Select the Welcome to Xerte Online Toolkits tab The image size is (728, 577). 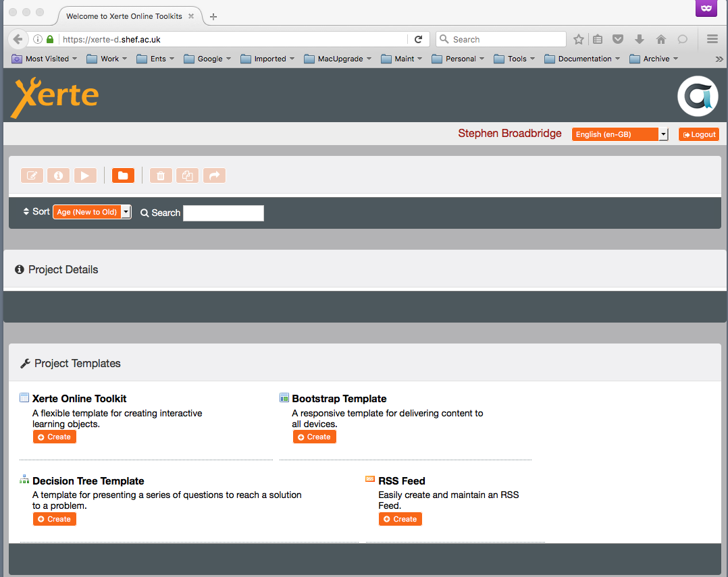pos(124,16)
